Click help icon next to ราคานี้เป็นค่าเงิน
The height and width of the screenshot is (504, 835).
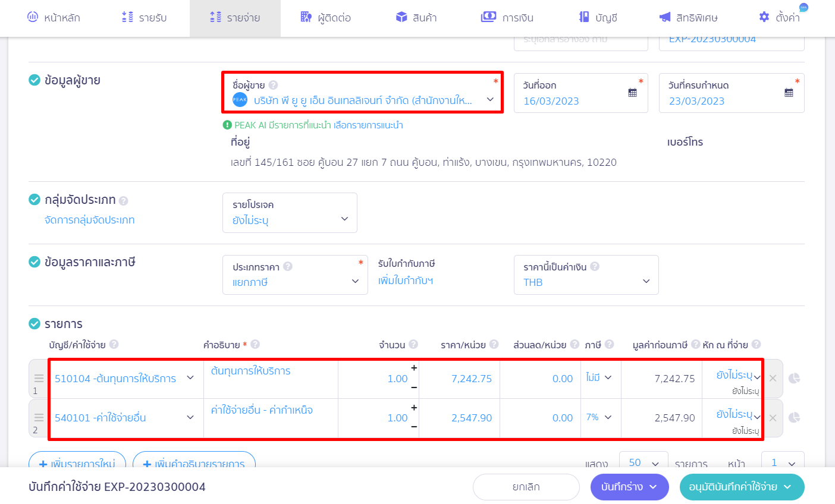tap(595, 266)
